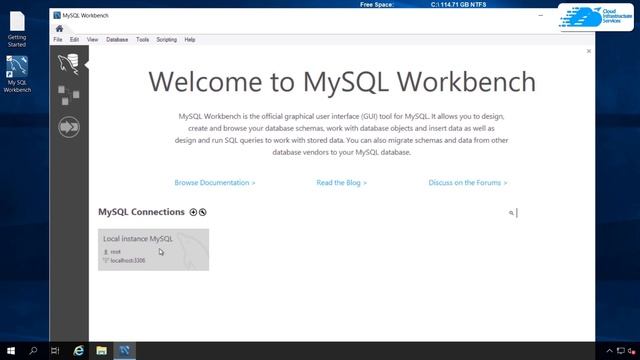Click the network icon in system tray
Viewport: 640px width, 360px height.
620,351
